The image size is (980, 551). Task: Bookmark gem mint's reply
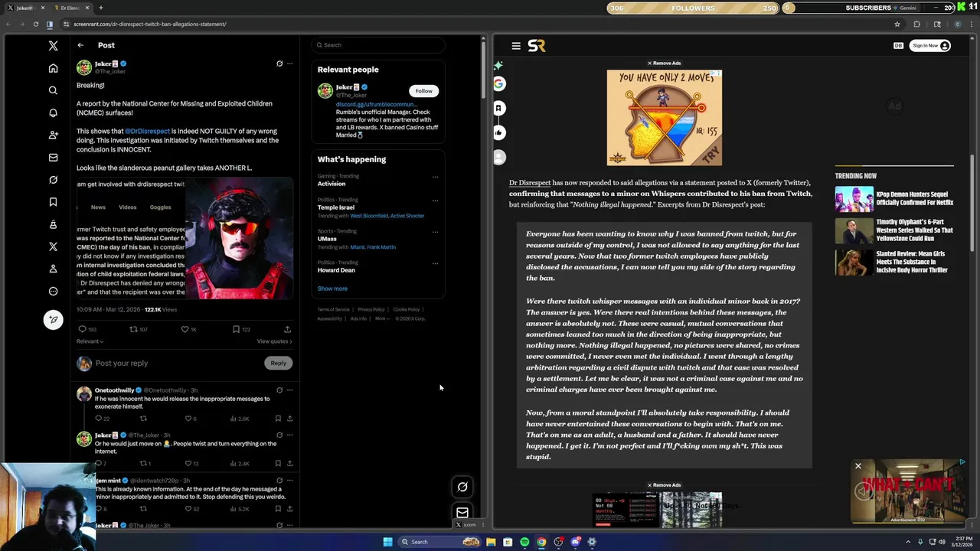click(278, 509)
